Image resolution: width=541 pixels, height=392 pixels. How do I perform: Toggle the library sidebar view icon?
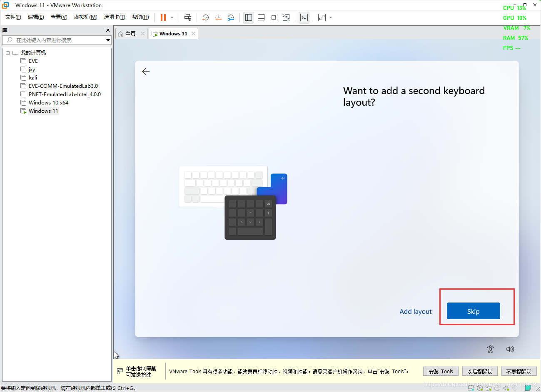[249, 17]
